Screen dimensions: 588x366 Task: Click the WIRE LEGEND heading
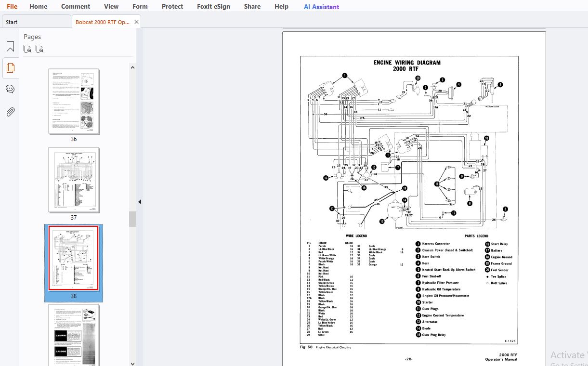[x=356, y=236]
